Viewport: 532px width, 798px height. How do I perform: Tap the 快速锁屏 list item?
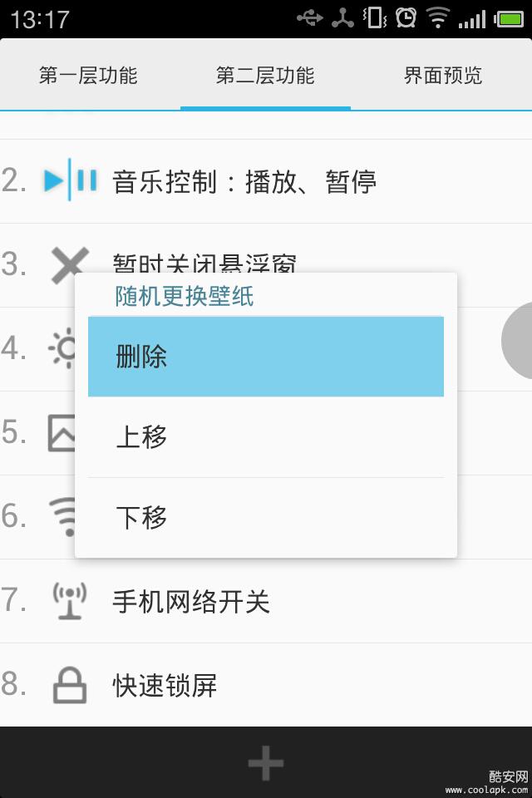point(165,686)
